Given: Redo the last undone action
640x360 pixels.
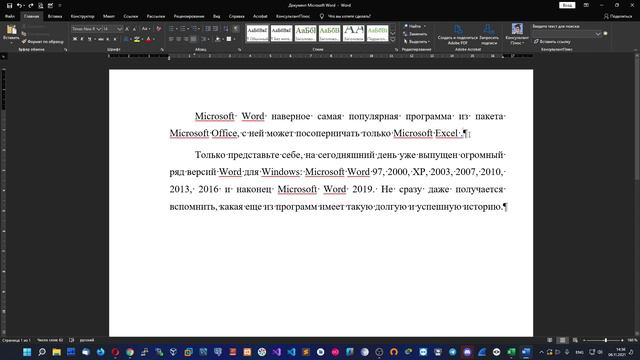Looking at the screenshot, I should pos(31,5).
